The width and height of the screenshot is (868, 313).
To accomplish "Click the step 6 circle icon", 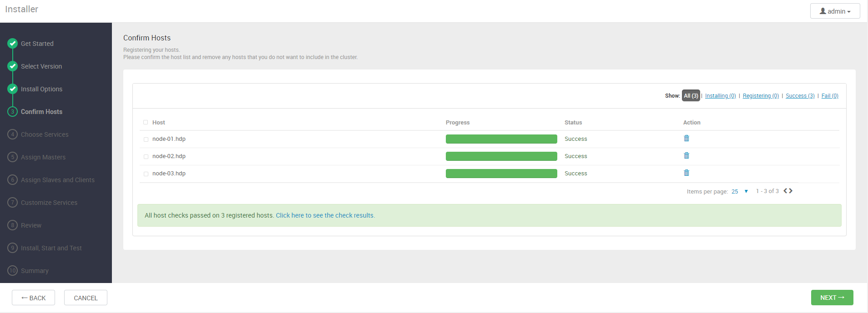I will (x=12, y=180).
